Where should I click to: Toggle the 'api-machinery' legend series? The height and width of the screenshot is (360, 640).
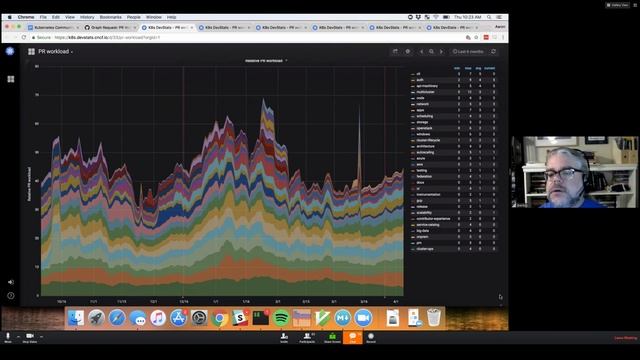click(427, 86)
